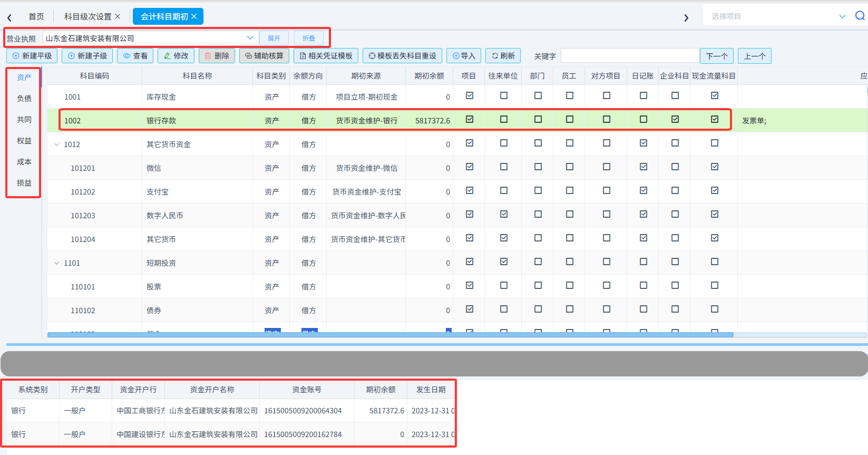Click the 查看 eye button
Viewport: 868px width, 455px height.
point(135,56)
